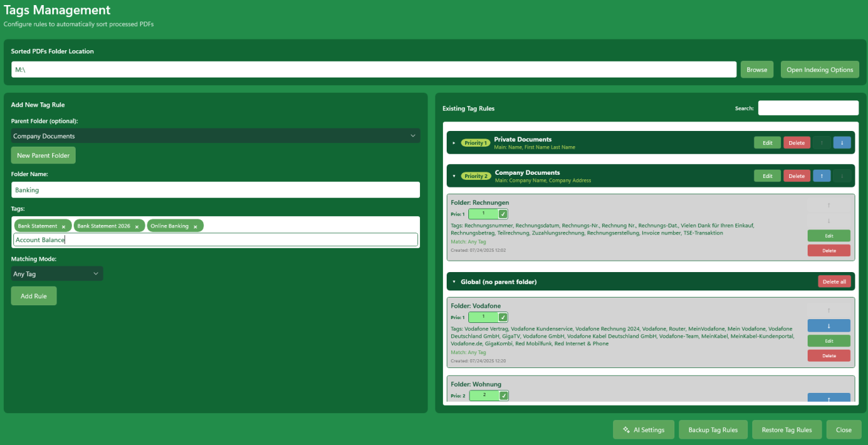Image resolution: width=868 pixels, height=445 pixels.
Task: Move Private Documents down with blue arrow
Action: click(842, 143)
